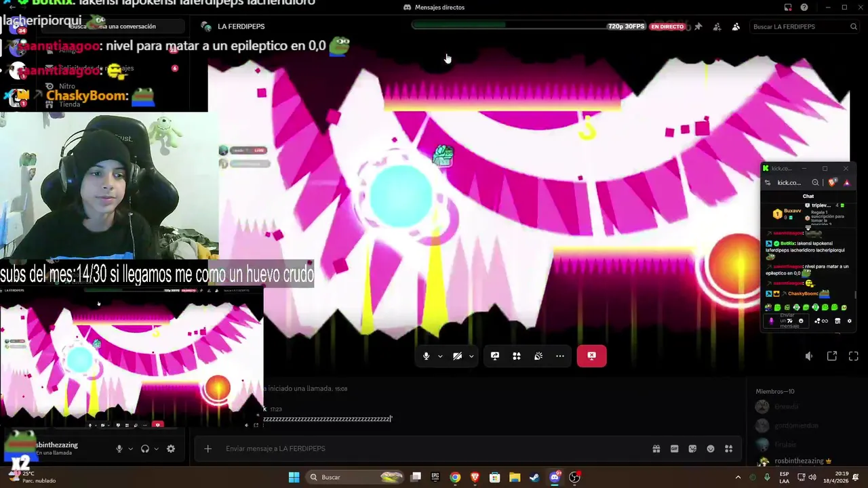Image resolution: width=868 pixels, height=488 pixels.
Task: Open the sticker picker
Action: click(692, 449)
